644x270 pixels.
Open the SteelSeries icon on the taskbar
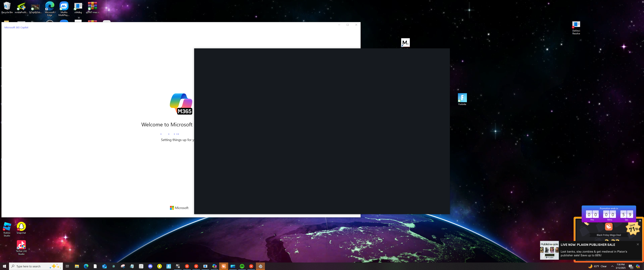(260, 266)
